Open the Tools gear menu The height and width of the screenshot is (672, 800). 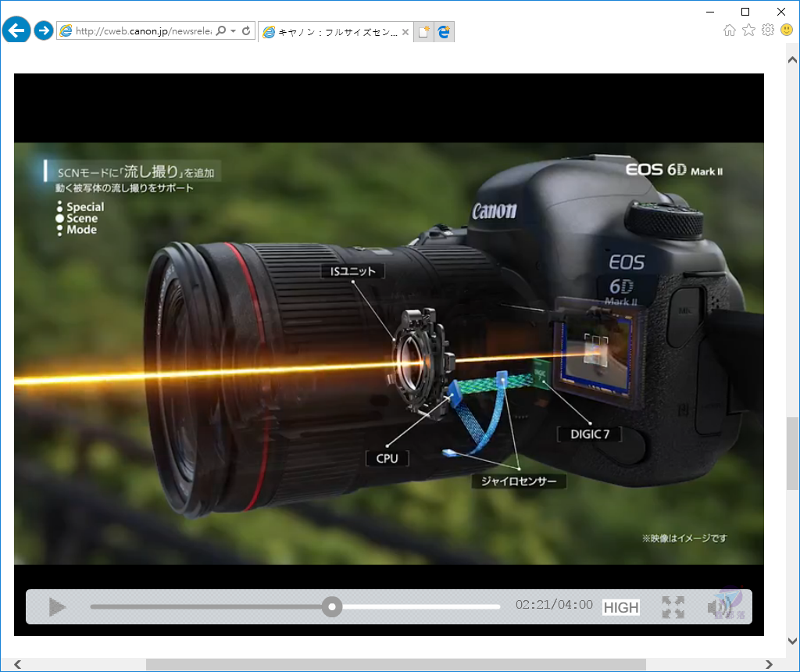click(x=768, y=30)
